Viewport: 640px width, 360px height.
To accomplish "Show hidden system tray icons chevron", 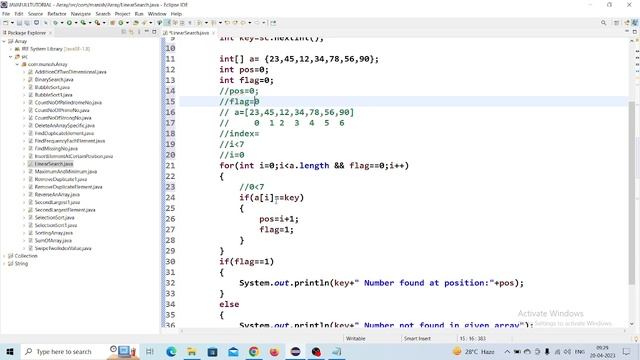I will click(x=507, y=351).
